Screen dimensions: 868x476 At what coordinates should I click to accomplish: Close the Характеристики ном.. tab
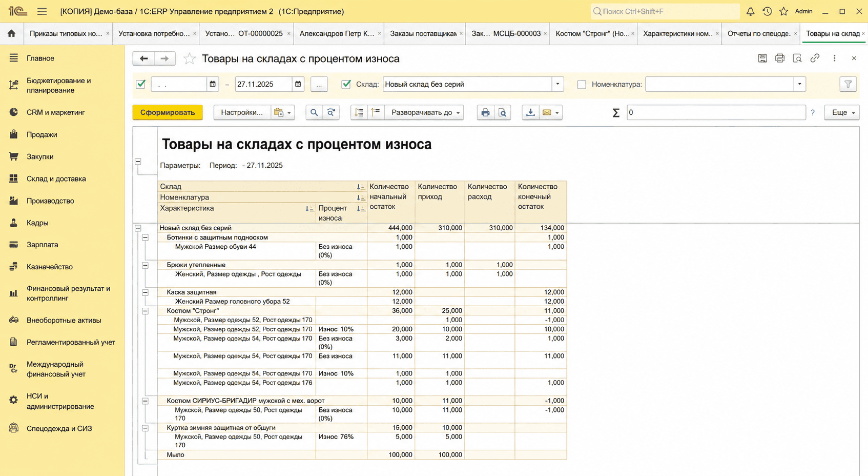[717, 33]
